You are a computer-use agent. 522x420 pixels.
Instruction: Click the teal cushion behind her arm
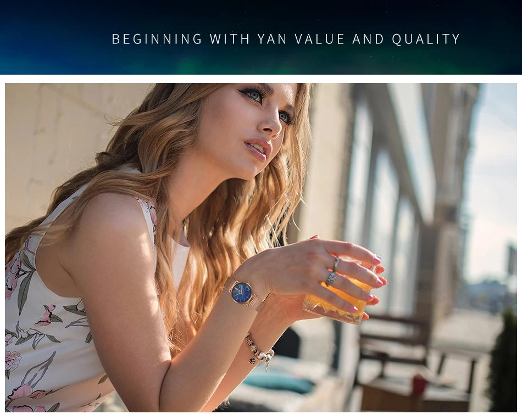pyautogui.click(x=279, y=383)
